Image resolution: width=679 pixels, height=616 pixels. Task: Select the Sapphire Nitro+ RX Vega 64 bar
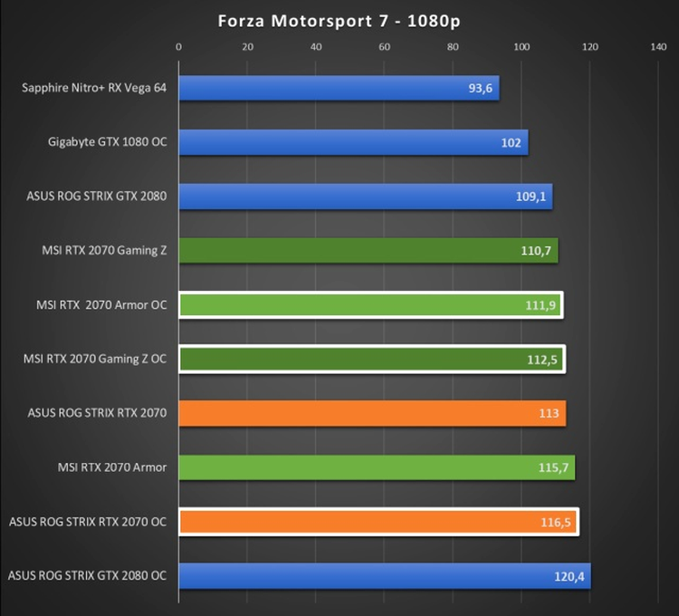[x=339, y=88]
